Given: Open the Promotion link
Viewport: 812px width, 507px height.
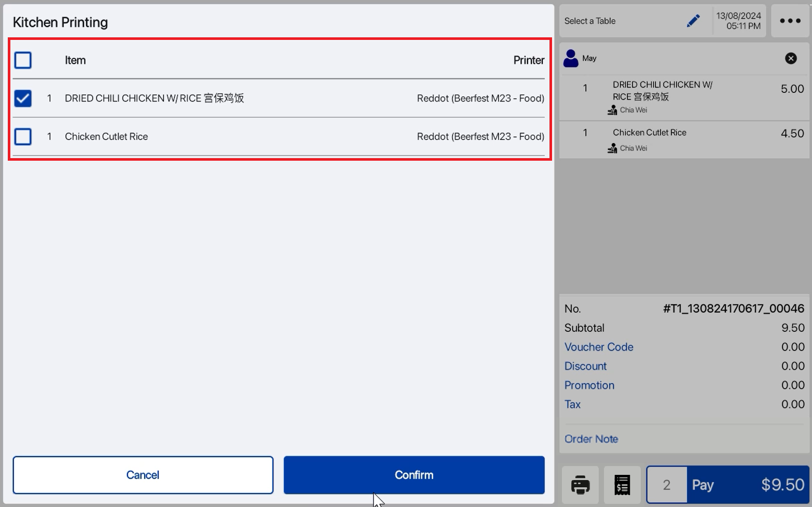Looking at the screenshot, I should (589, 385).
